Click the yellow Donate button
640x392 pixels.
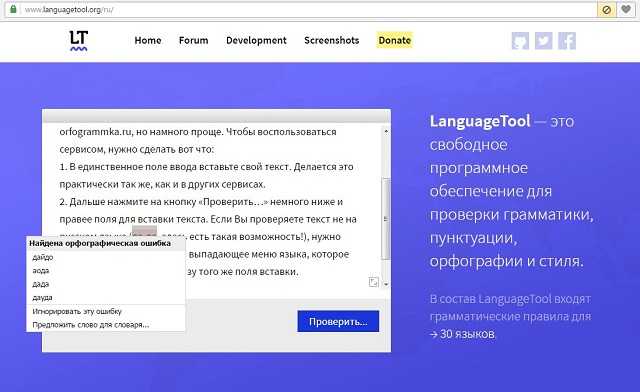click(394, 40)
